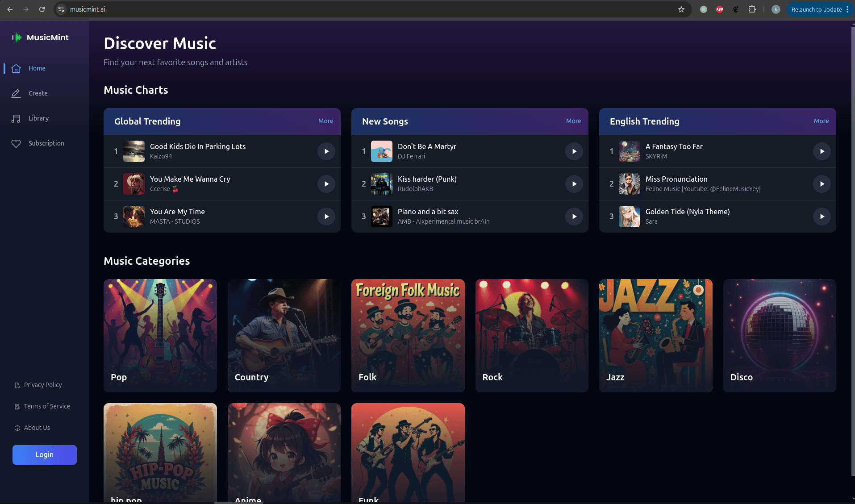The image size is (855, 504).
Task: Expand More for Global Trending chart
Action: [325, 121]
